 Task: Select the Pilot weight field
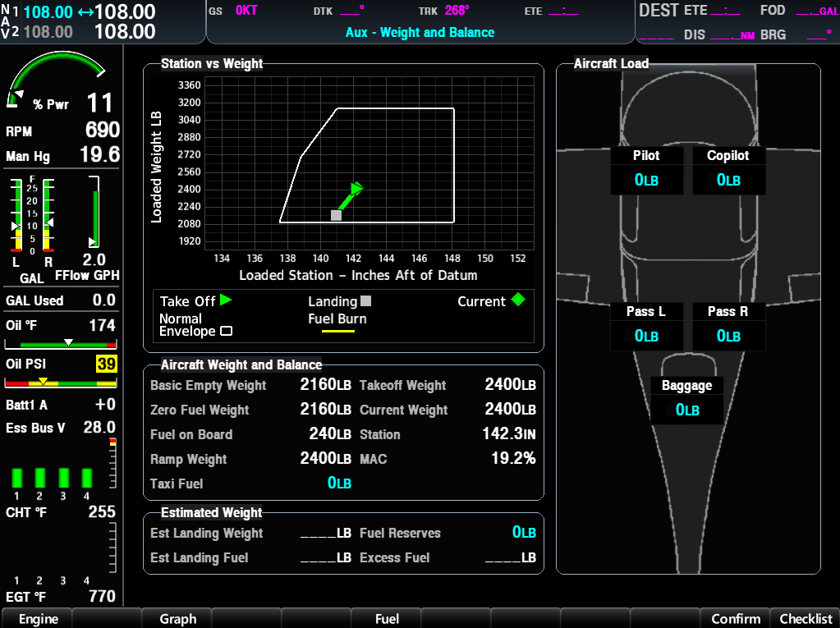tap(646, 180)
